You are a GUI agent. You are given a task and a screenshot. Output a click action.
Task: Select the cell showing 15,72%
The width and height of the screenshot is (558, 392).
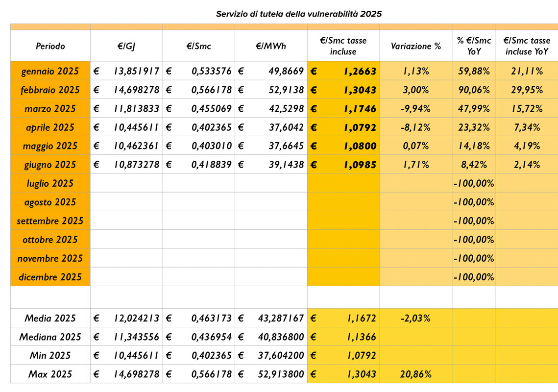(x=527, y=108)
